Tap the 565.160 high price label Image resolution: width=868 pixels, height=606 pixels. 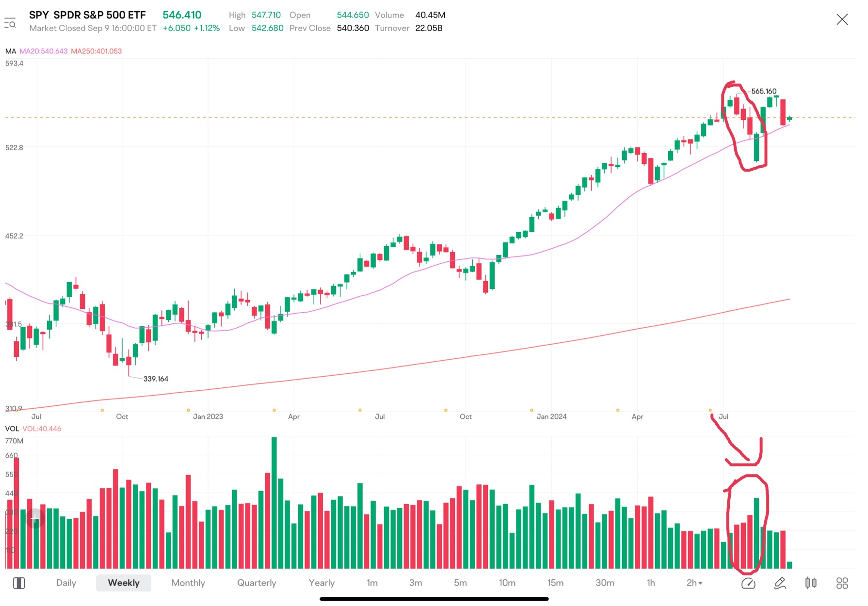764,91
